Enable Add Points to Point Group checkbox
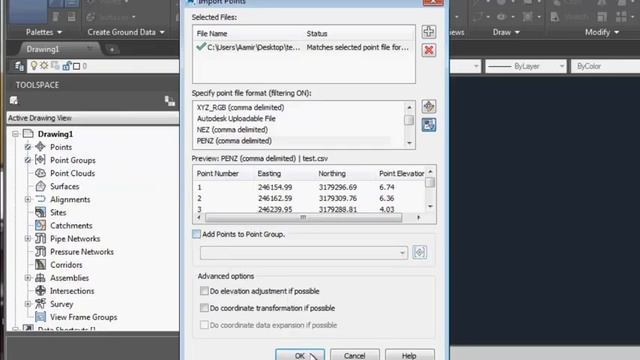Screen dimensions: 640x360 click(x=196, y=234)
